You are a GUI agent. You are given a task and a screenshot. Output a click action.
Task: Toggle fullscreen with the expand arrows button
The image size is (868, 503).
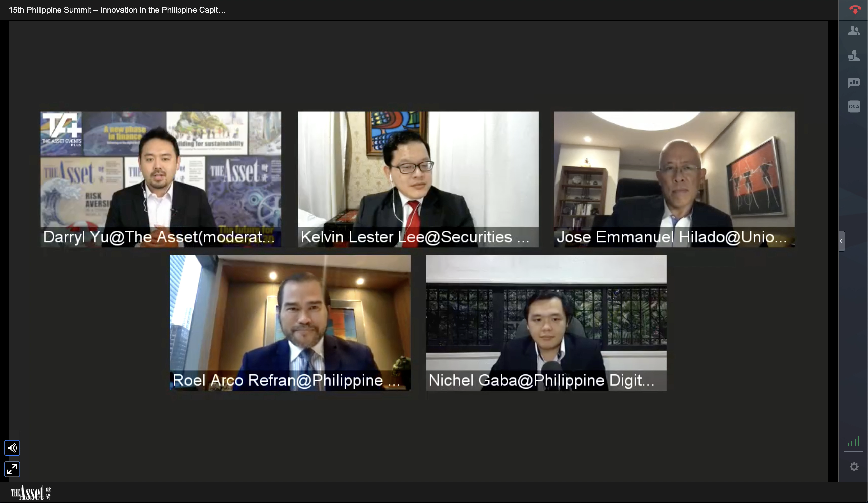(12, 469)
